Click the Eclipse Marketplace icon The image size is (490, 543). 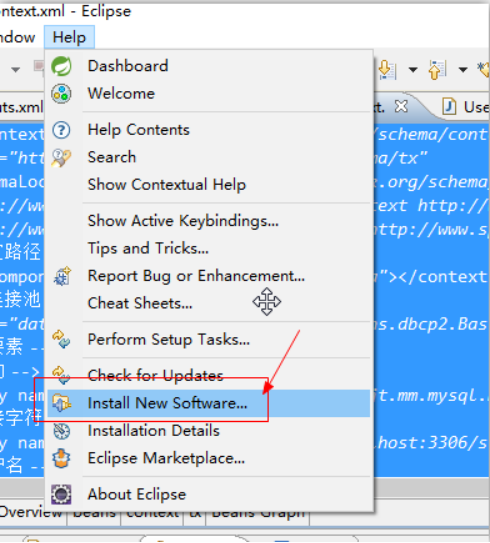click(x=61, y=458)
